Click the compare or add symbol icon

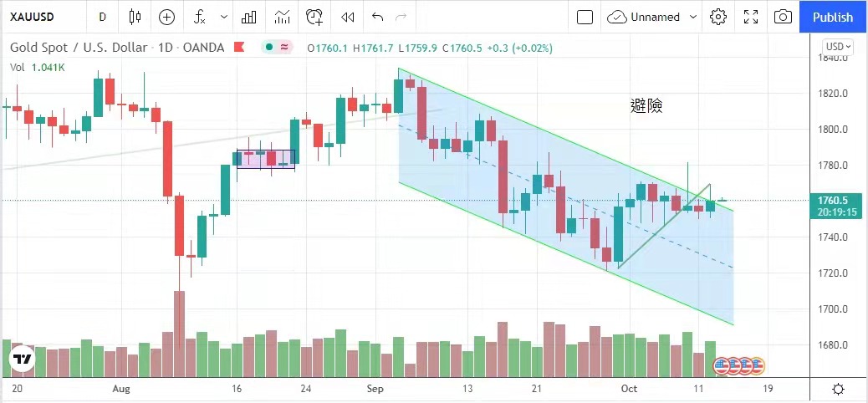click(166, 17)
